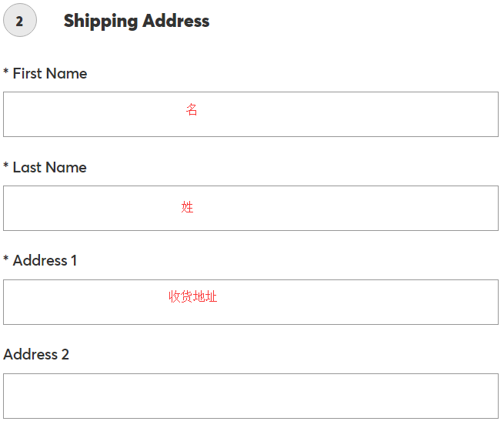The height and width of the screenshot is (428, 504).
Task: Click the asterisk beside Last Name
Action: pyautogui.click(x=6, y=166)
